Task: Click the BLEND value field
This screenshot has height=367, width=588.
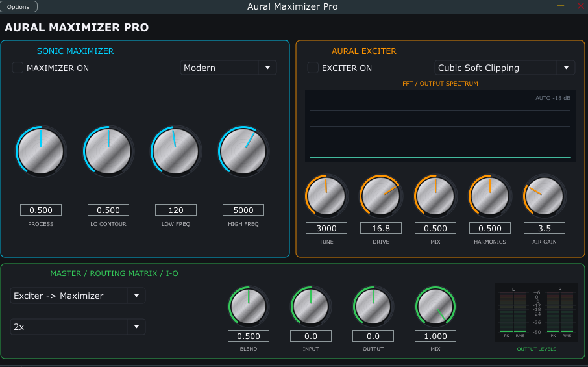Action: point(249,336)
